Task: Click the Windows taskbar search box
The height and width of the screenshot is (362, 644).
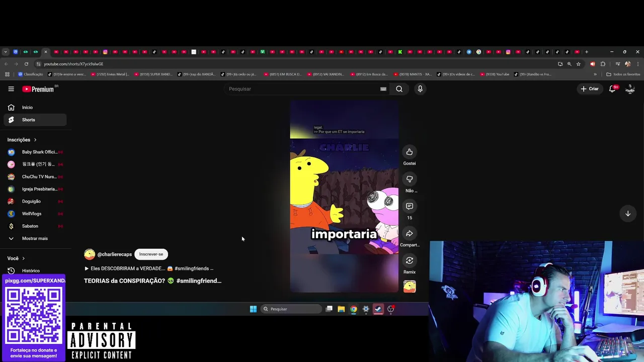Action: 291,309
